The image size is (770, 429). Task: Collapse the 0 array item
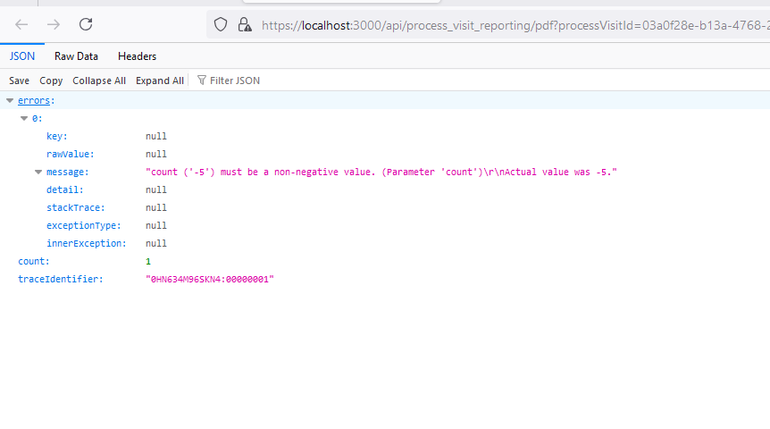tap(24, 119)
